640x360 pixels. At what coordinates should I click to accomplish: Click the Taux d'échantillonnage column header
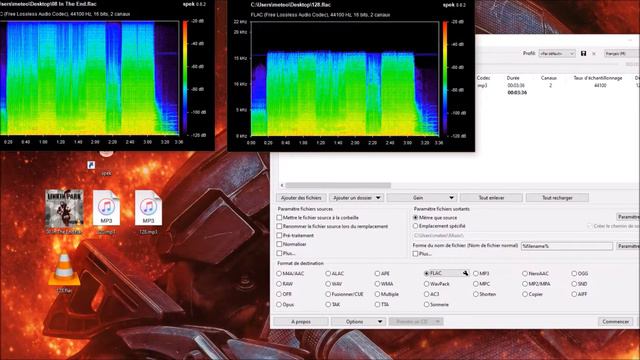pos(598,78)
